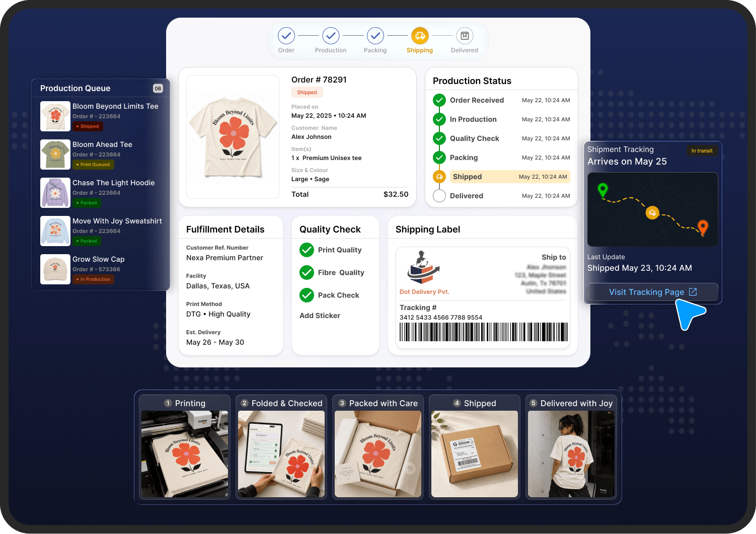
Task: Click the truck marker on the map route
Action: pyautogui.click(x=652, y=213)
